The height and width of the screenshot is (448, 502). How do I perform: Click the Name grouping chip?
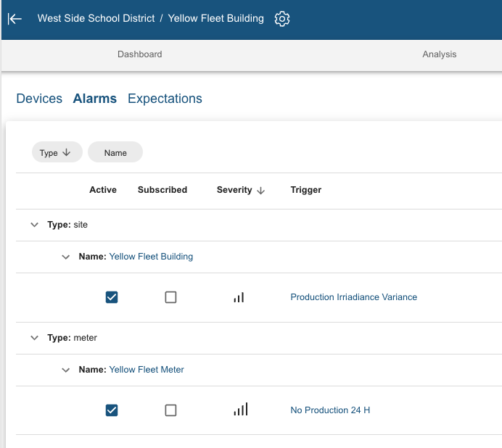click(x=115, y=152)
